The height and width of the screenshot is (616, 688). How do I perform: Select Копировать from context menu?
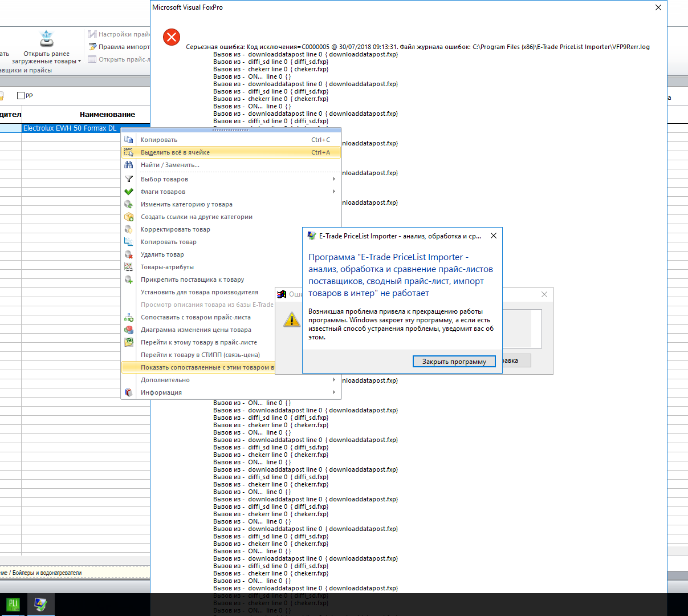[231, 140]
